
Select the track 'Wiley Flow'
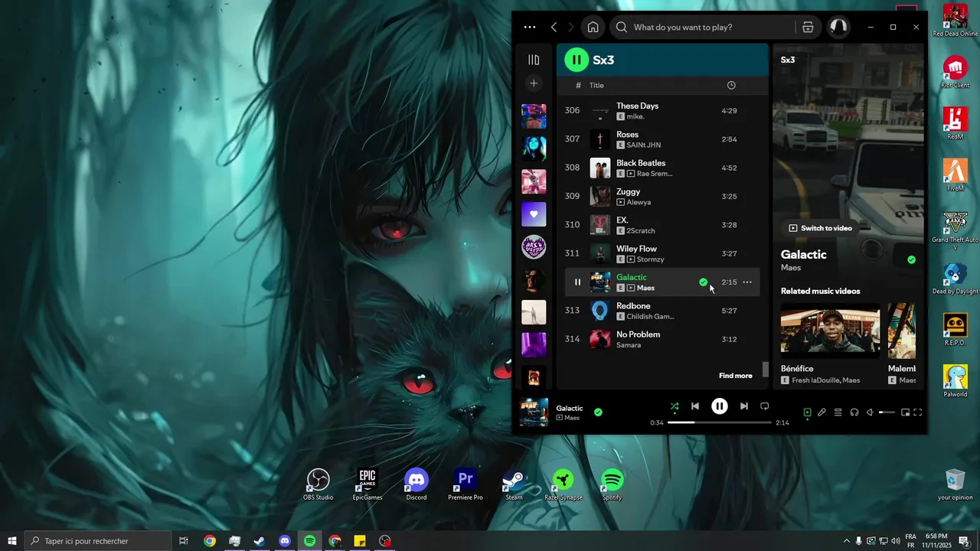[662, 253]
